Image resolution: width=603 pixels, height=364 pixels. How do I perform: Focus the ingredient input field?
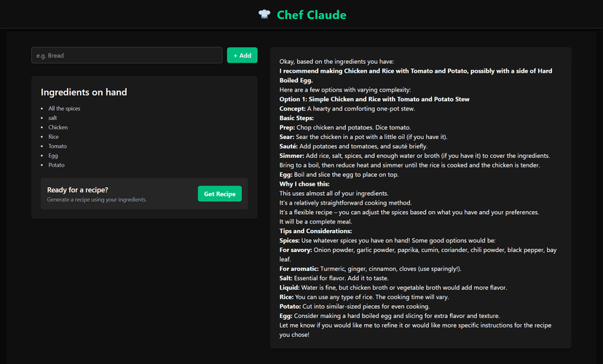pos(127,55)
